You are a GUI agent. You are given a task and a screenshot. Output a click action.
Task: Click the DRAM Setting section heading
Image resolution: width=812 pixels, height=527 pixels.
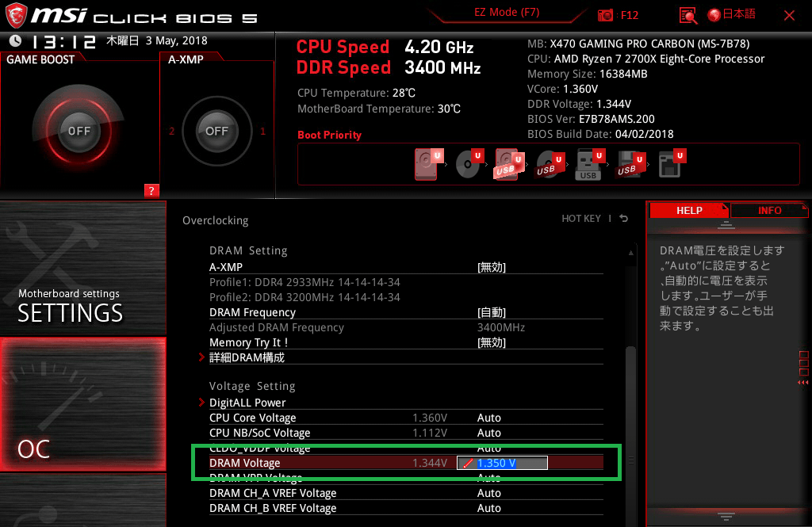[x=248, y=250]
